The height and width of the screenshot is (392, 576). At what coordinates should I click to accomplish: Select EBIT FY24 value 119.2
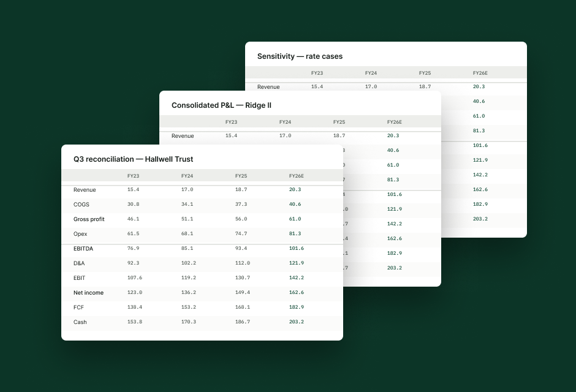(x=189, y=277)
